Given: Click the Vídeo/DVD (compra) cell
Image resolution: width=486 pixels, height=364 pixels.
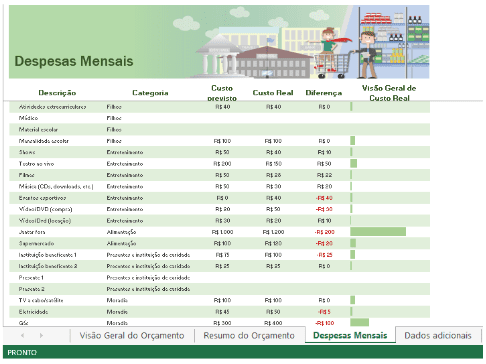Looking at the screenshot, I should (45, 209).
